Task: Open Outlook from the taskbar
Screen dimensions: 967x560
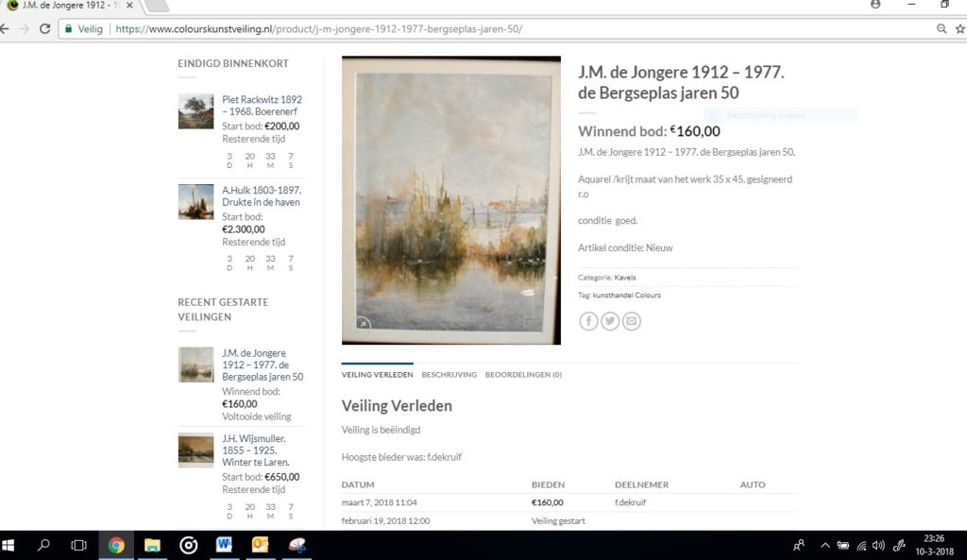Action: (261, 545)
